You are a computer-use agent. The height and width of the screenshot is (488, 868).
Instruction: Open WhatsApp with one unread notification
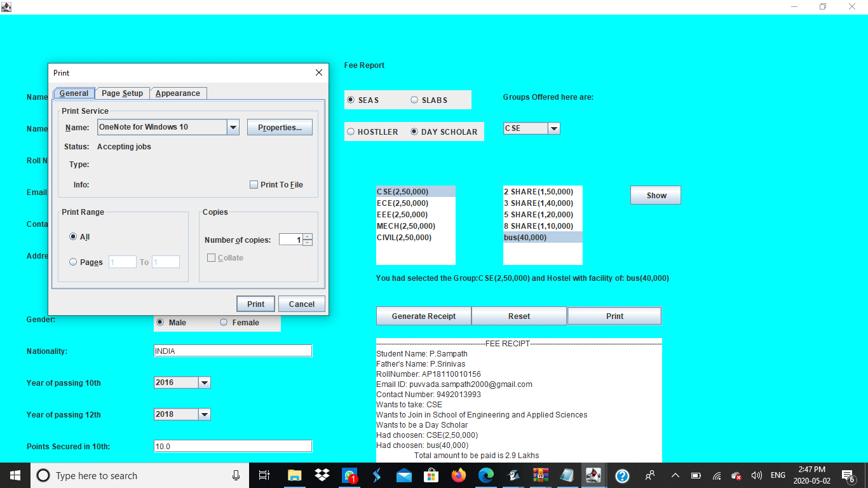pos(349,475)
